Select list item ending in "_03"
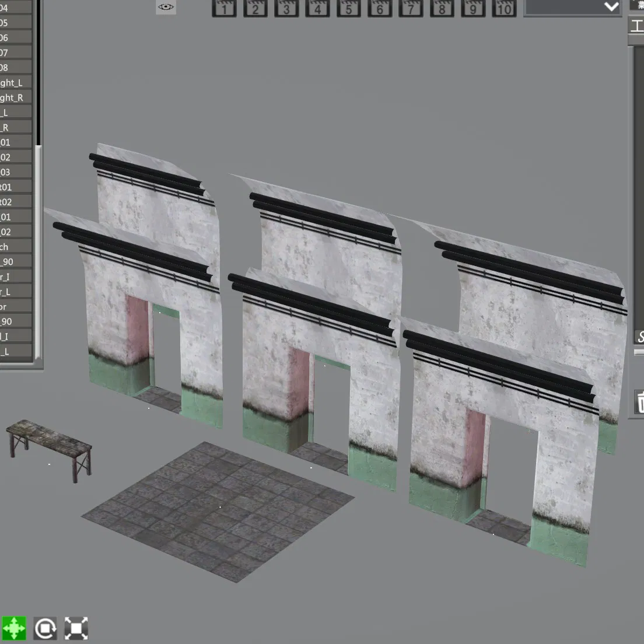This screenshot has width=644, height=644. tap(16, 172)
